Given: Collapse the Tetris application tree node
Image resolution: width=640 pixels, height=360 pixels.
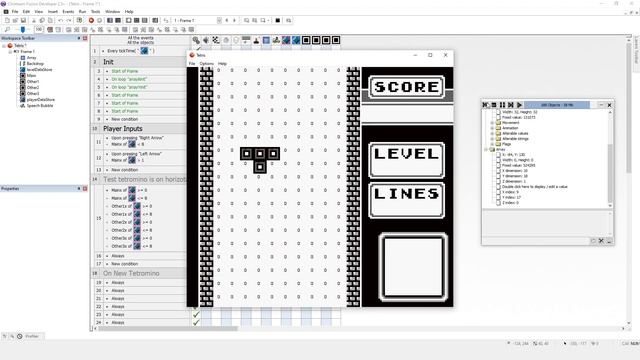Looking at the screenshot, I should click(x=4, y=46).
